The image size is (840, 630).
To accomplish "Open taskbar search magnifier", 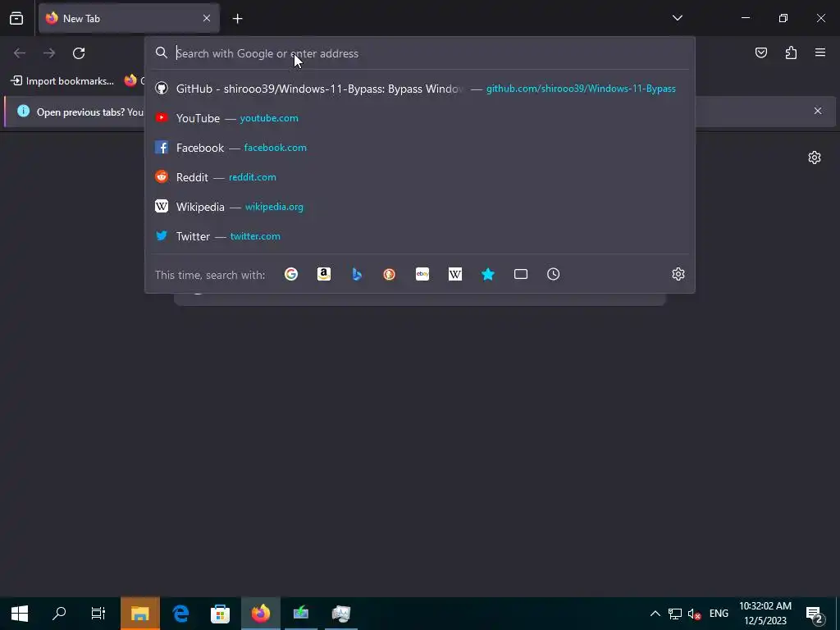I will pyautogui.click(x=59, y=614).
